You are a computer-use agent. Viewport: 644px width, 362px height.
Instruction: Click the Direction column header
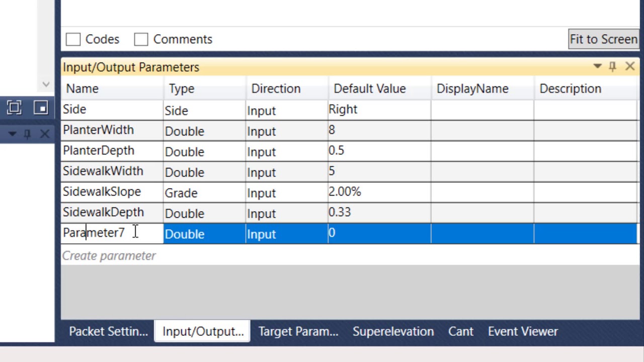pos(287,88)
